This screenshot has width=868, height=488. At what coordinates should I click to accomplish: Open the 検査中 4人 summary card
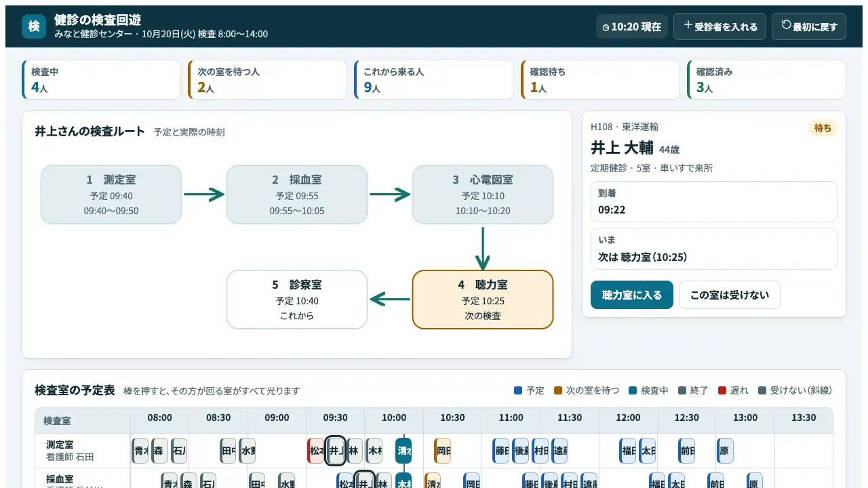coord(102,80)
